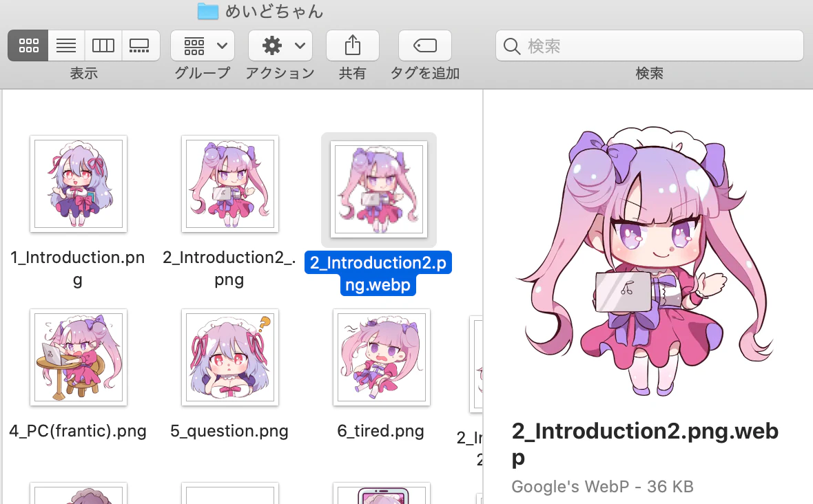Click the めいどちゃん folder icon in title
813x504 pixels.
[208, 11]
